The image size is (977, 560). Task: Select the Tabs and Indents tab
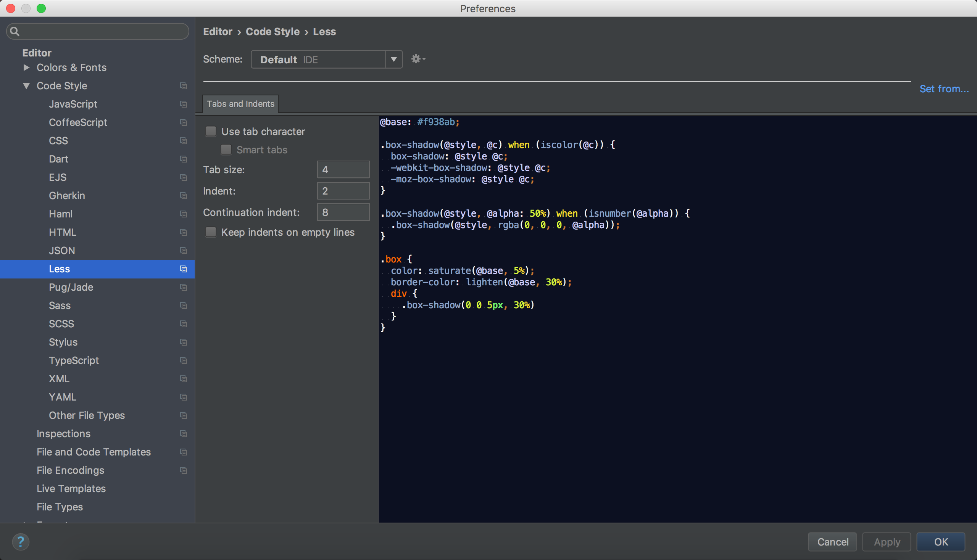240,104
